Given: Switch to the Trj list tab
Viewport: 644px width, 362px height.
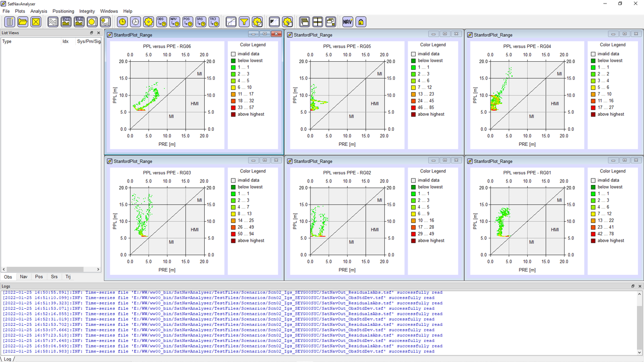Looking at the screenshot, I should coord(68,277).
